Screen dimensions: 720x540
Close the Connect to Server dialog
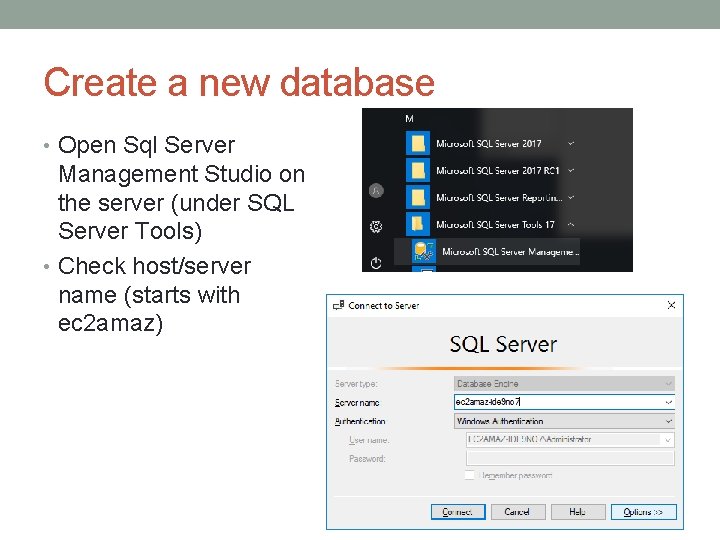tap(671, 305)
